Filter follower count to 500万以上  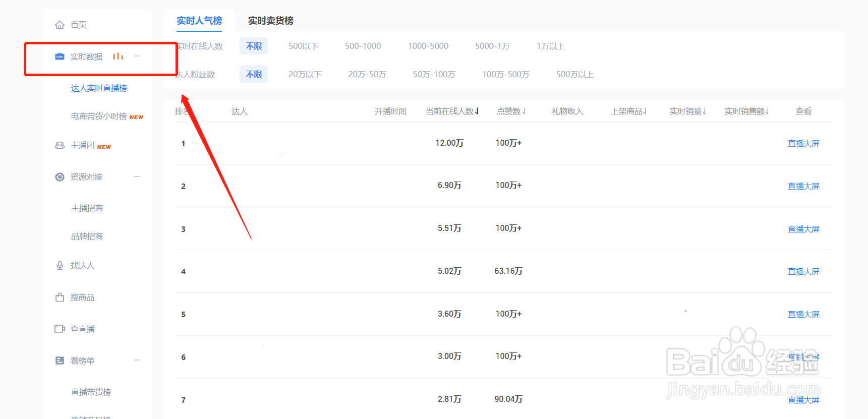[575, 74]
